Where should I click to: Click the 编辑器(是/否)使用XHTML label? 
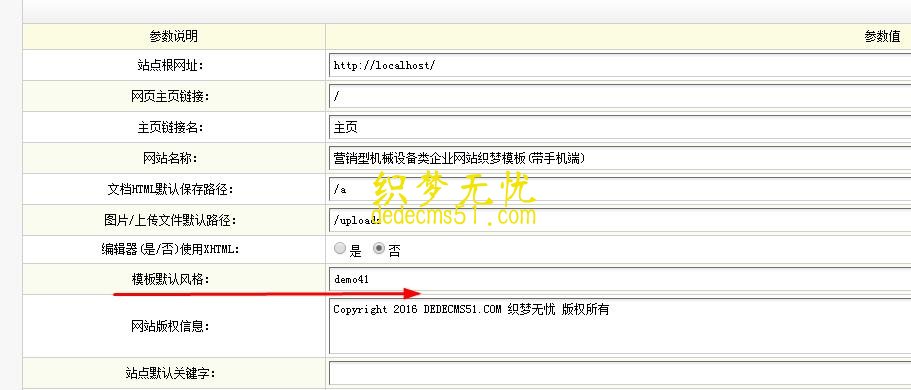(x=170, y=249)
